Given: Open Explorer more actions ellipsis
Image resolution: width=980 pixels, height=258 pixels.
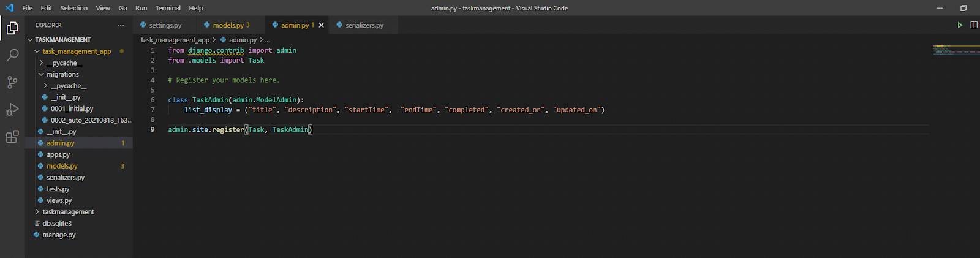Looking at the screenshot, I should [121, 25].
